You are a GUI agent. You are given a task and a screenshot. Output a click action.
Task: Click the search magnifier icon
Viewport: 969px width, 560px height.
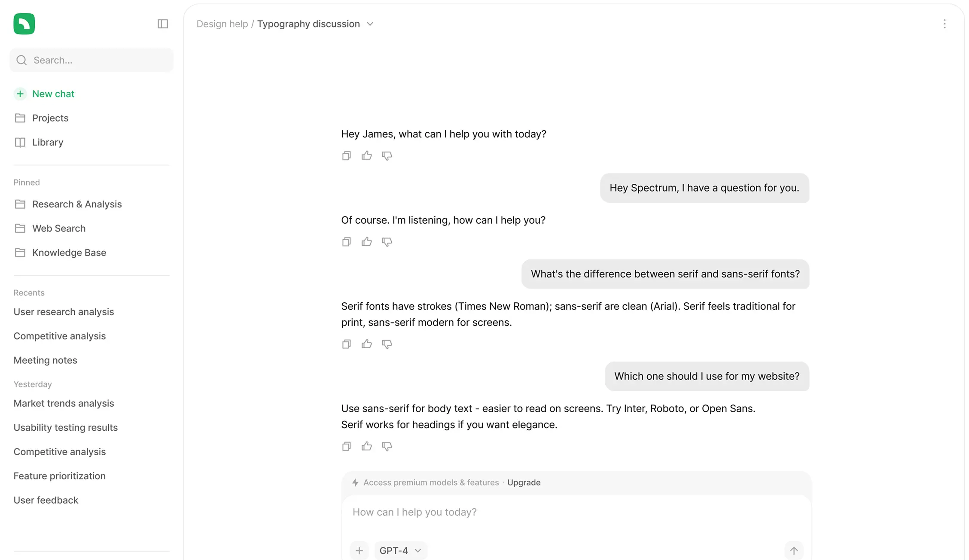pyautogui.click(x=21, y=60)
